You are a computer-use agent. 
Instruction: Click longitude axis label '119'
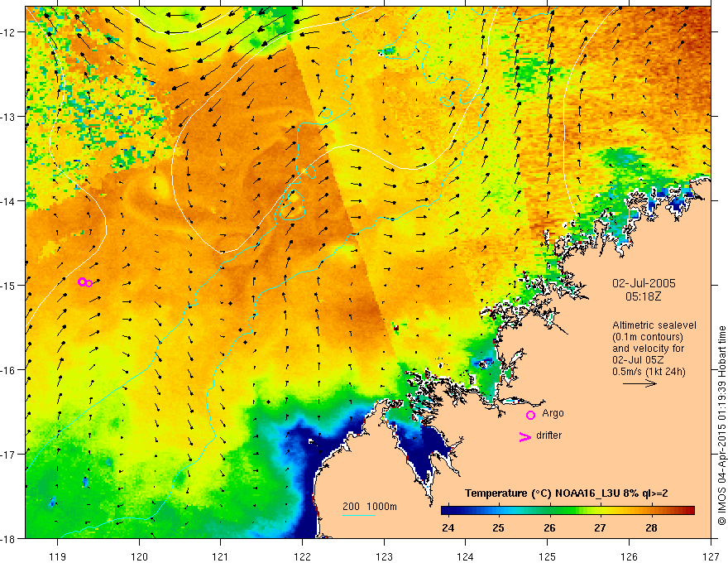58,557
